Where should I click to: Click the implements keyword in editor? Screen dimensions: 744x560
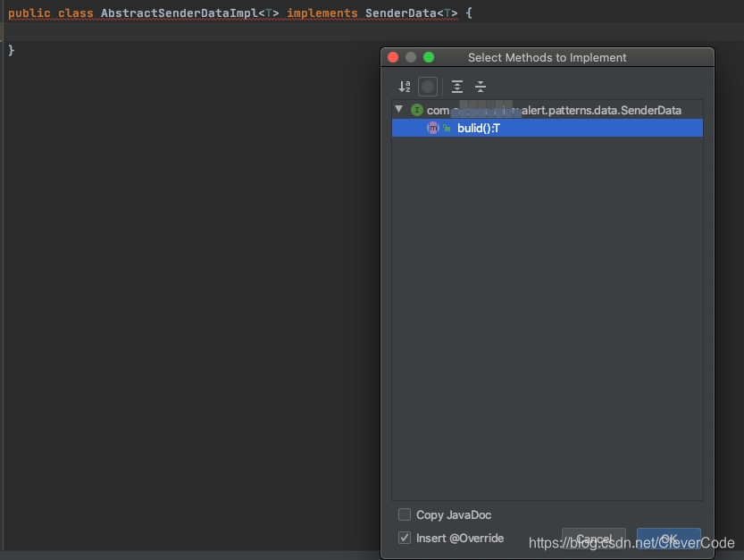[x=322, y=13]
